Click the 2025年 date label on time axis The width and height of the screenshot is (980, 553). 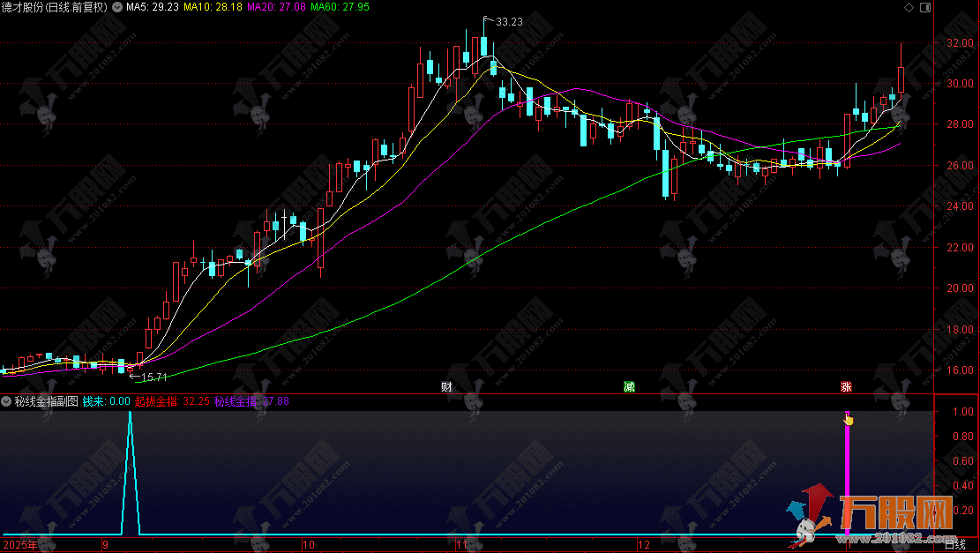click(x=19, y=545)
